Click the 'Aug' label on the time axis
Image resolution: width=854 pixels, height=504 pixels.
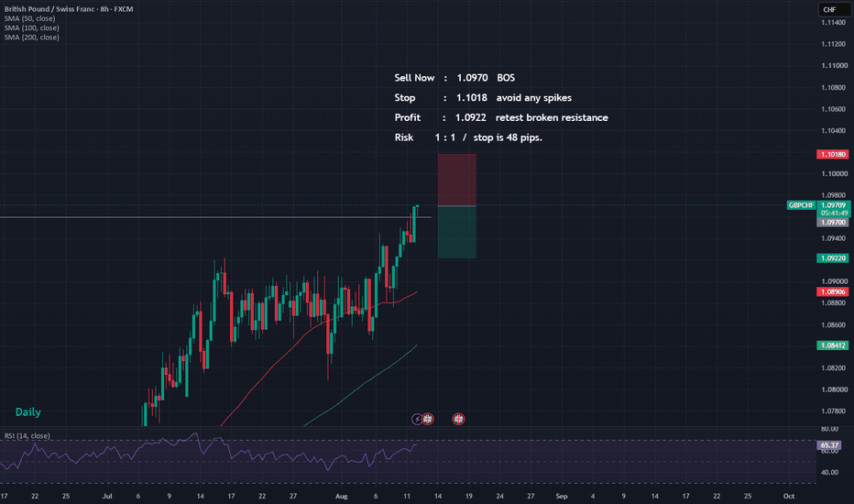point(342,497)
